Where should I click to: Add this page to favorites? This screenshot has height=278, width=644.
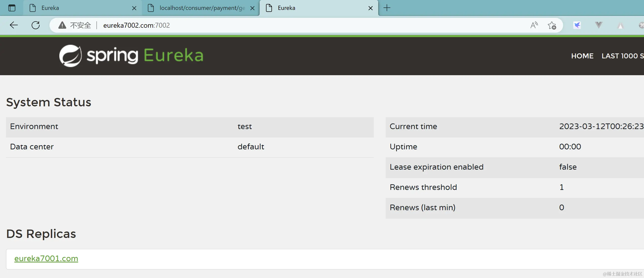(552, 25)
